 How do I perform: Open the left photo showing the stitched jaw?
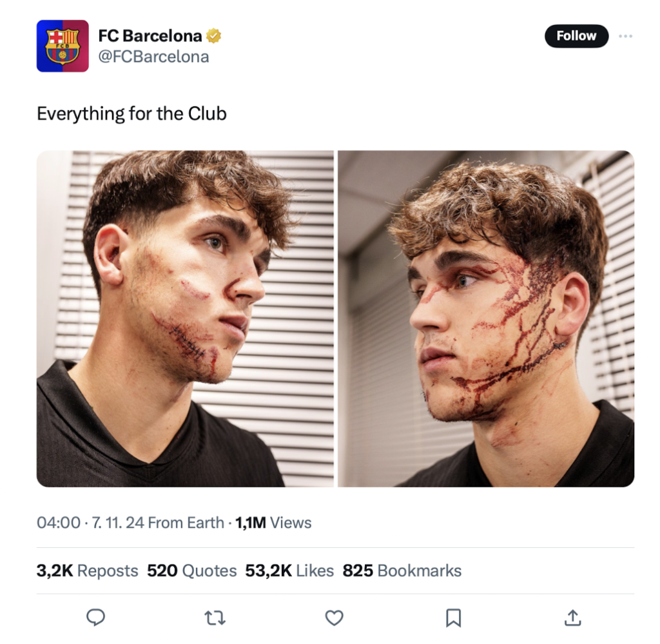click(185, 318)
